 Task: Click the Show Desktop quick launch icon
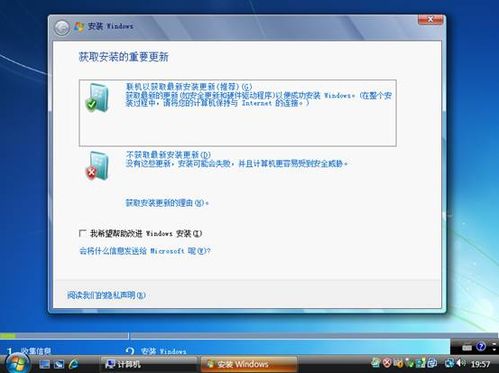(x=44, y=364)
